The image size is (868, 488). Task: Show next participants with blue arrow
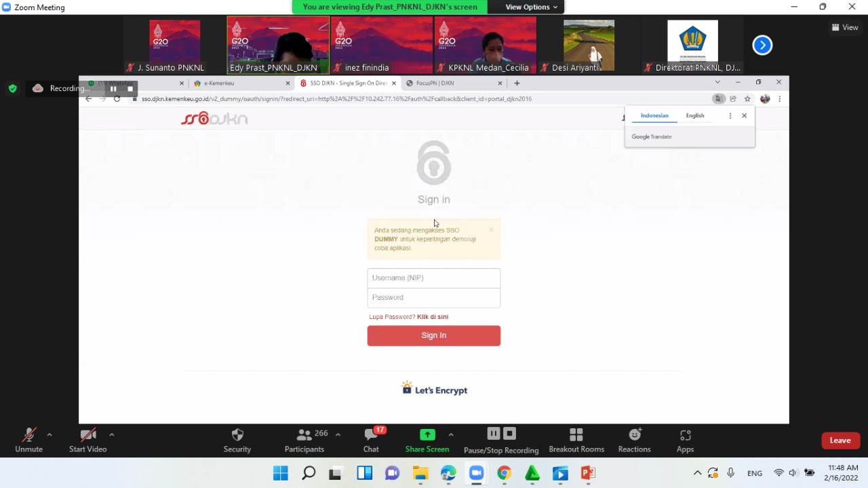tap(762, 45)
